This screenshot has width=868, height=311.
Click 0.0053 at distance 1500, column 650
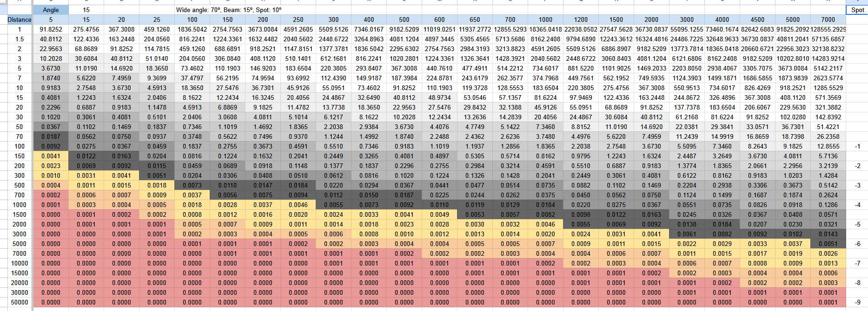(x=475, y=214)
